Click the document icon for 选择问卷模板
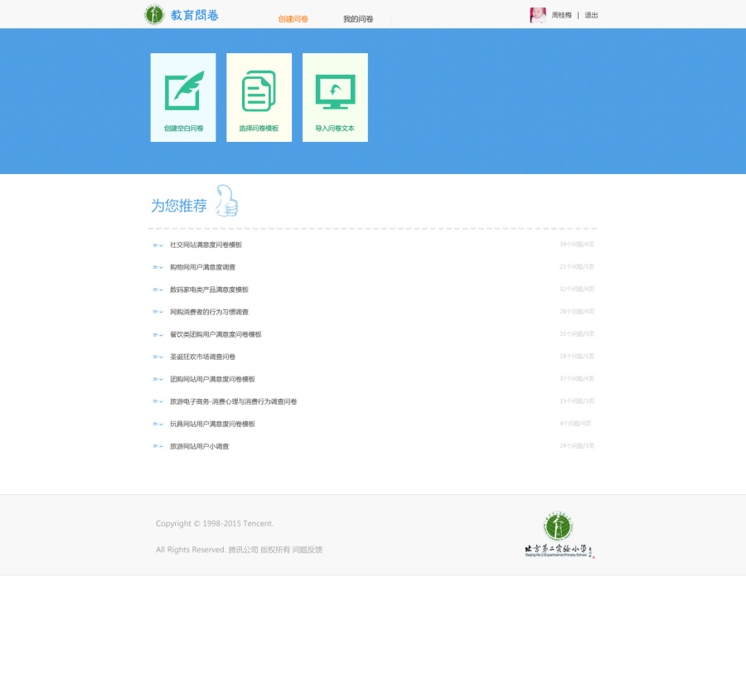746x700 pixels. tap(259, 91)
